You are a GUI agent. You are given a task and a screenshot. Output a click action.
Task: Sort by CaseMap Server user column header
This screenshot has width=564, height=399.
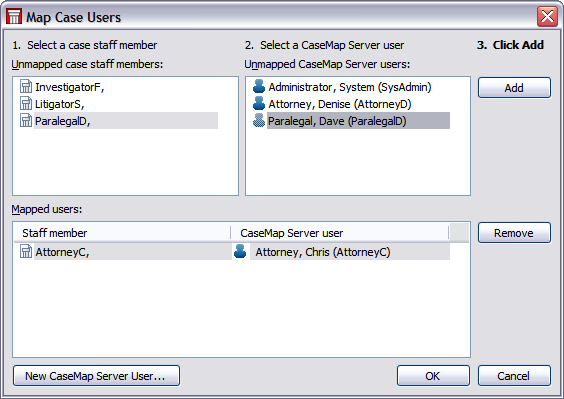coord(340,233)
